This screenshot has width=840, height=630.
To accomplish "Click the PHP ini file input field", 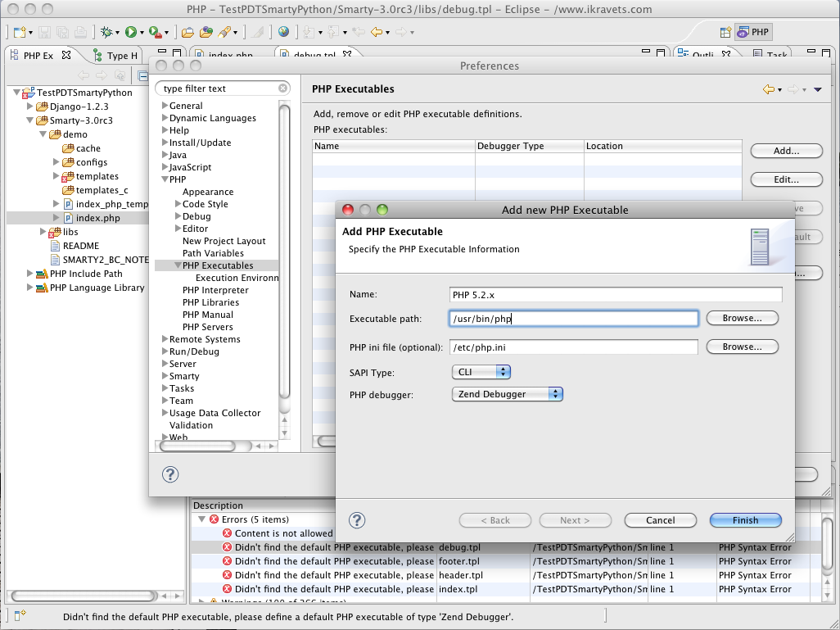I will 574,347.
